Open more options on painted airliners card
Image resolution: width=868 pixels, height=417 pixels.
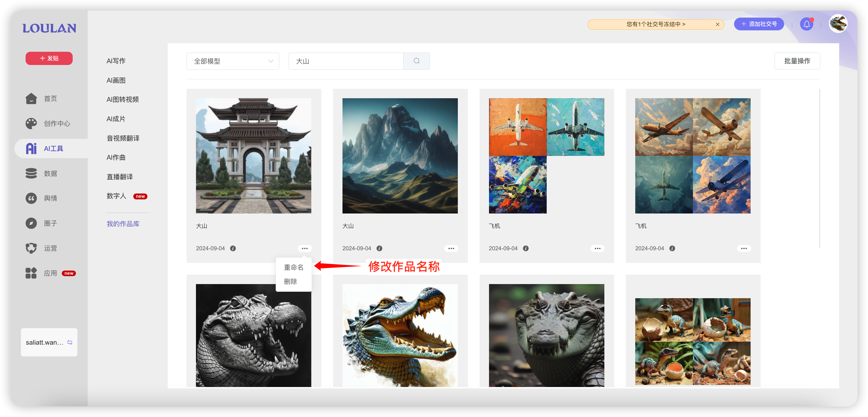coord(598,248)
